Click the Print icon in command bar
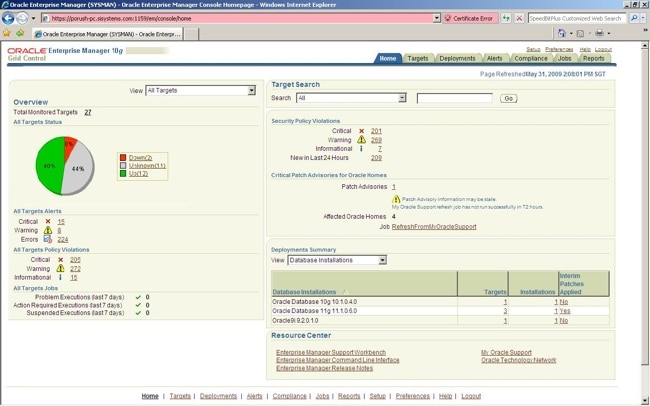Screen dimensions: 650x406 coord(599,33)
